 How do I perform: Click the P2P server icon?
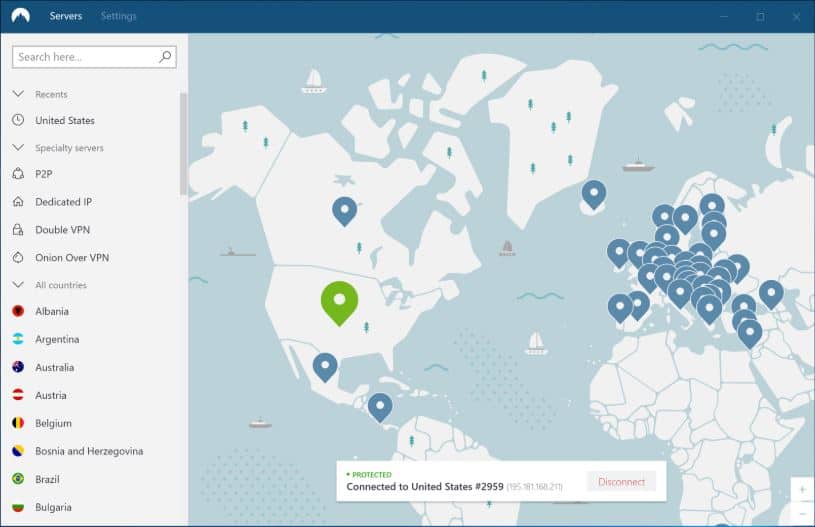coord(18,174)
